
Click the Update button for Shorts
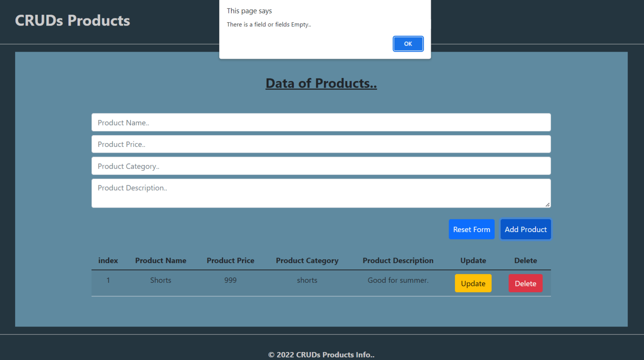click(473, 283)
